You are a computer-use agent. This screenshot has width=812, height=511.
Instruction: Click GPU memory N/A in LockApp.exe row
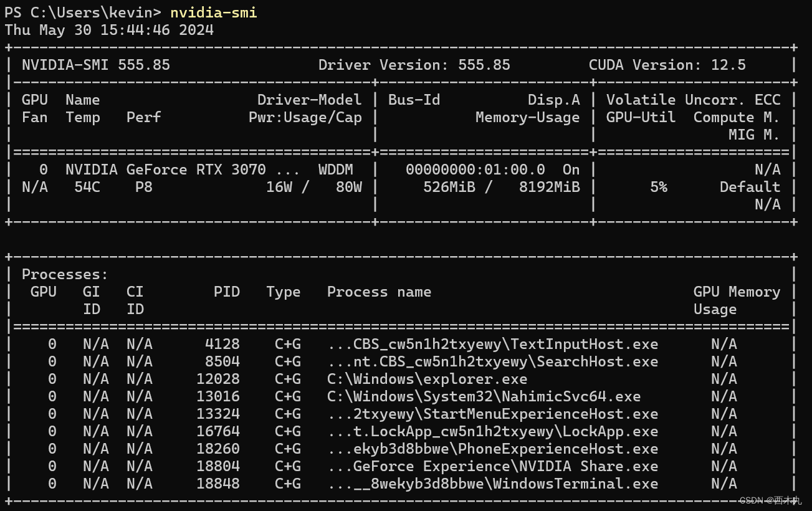[x=724, y=431]
